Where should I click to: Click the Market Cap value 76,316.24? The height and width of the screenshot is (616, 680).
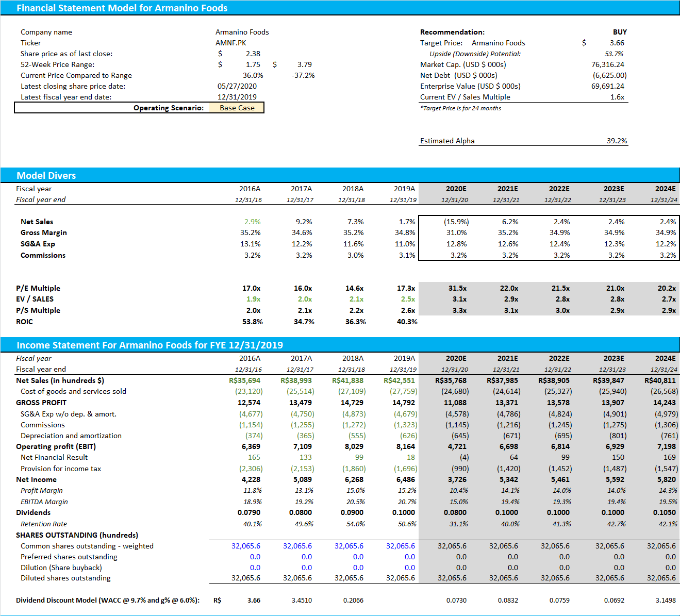pos(608,64)
